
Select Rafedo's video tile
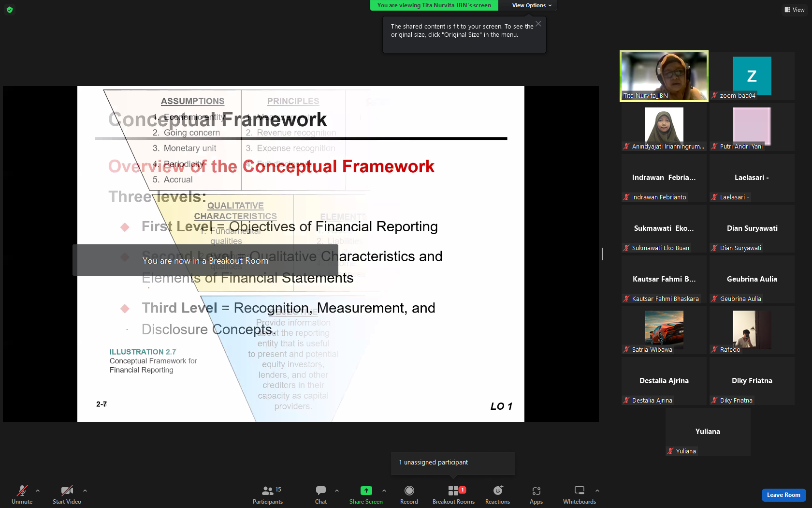pyautogui.click(x=752, y=330)
